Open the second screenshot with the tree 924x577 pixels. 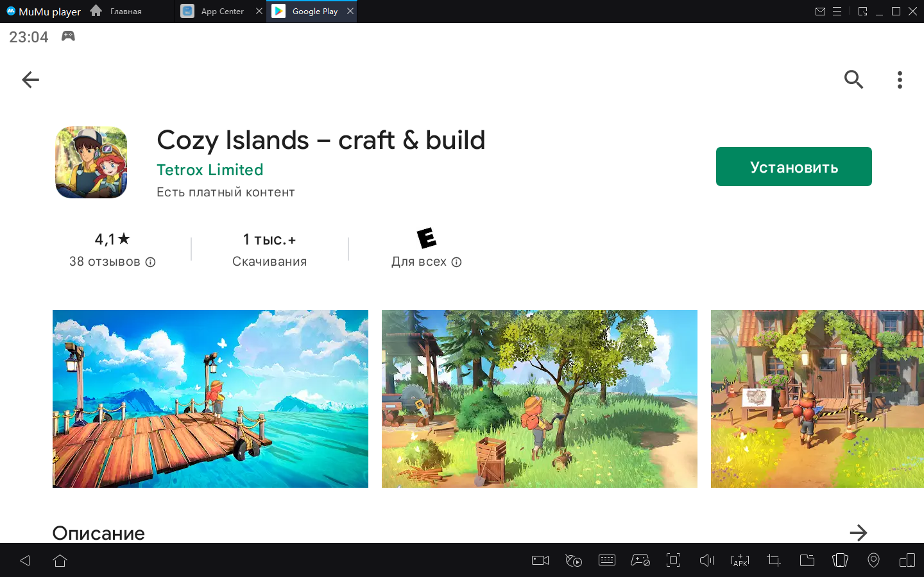click(x=539, y=399)
